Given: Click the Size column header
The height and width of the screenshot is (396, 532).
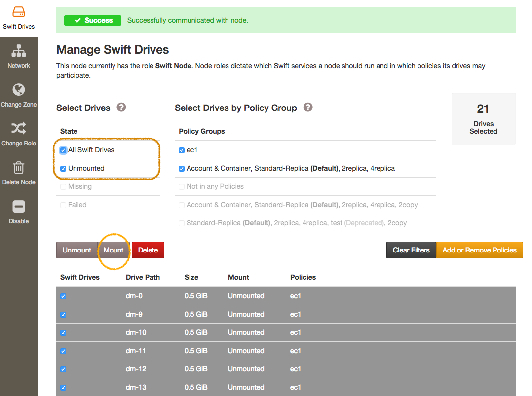Looking at the screenshot, I should (x=191, y=277).
